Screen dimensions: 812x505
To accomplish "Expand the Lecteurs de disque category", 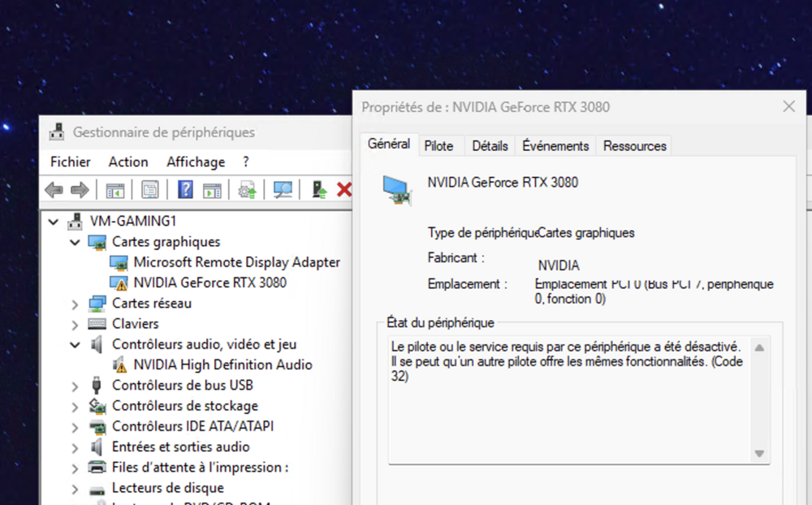I will [75, 490].
